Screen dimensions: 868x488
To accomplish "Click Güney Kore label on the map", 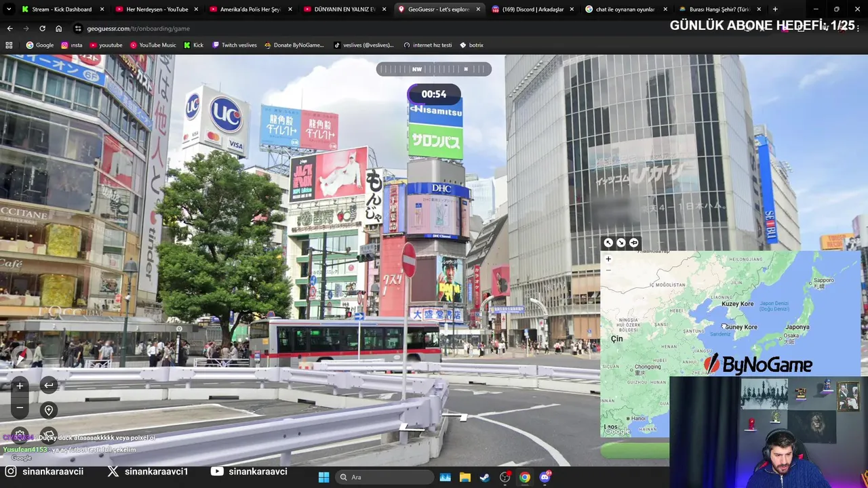I will [x=741, y=327].
